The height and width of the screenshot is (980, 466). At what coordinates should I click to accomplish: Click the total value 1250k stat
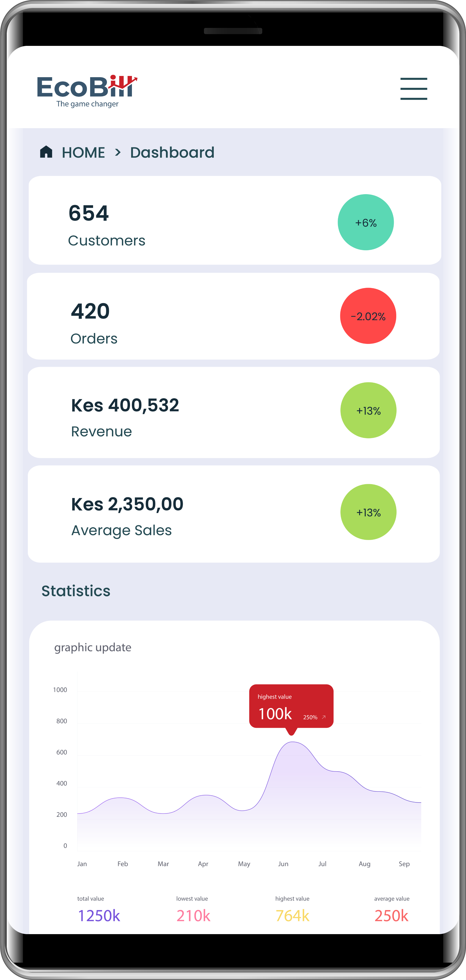99,910
